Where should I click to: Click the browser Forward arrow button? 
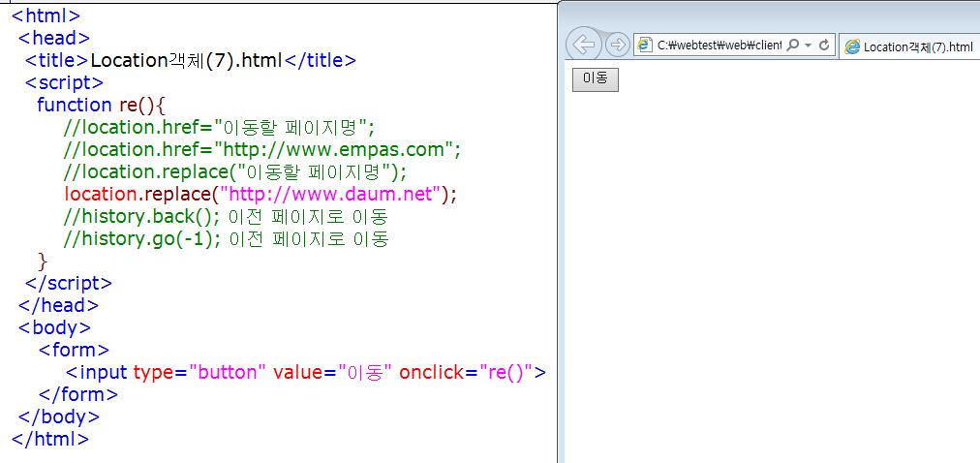pos(618,45)
